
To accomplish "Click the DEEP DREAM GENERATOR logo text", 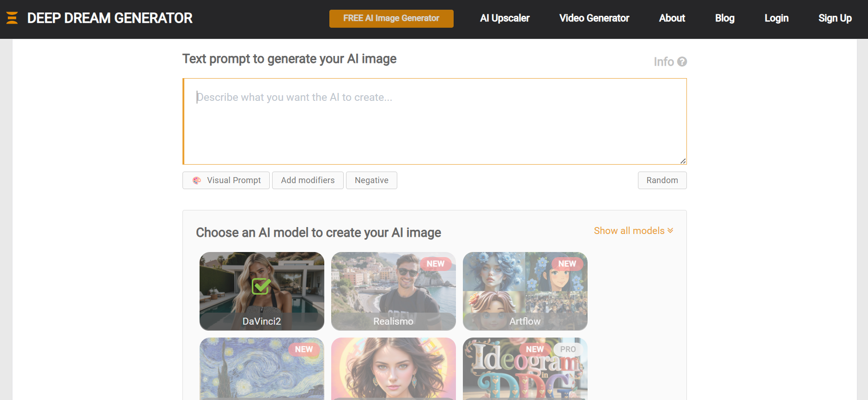I will coord(110,18).
